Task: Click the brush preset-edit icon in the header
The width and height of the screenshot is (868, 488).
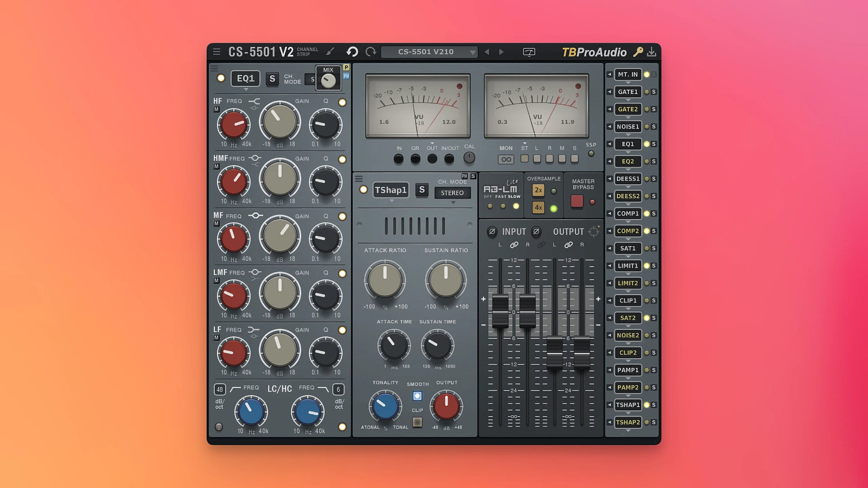Action: [330, 52]
